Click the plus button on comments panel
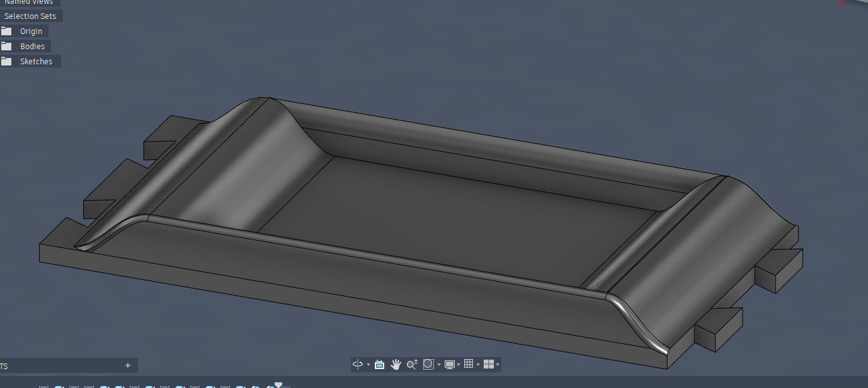The height and width of the screenshot is (388, 868). click(x=128, y=365)
